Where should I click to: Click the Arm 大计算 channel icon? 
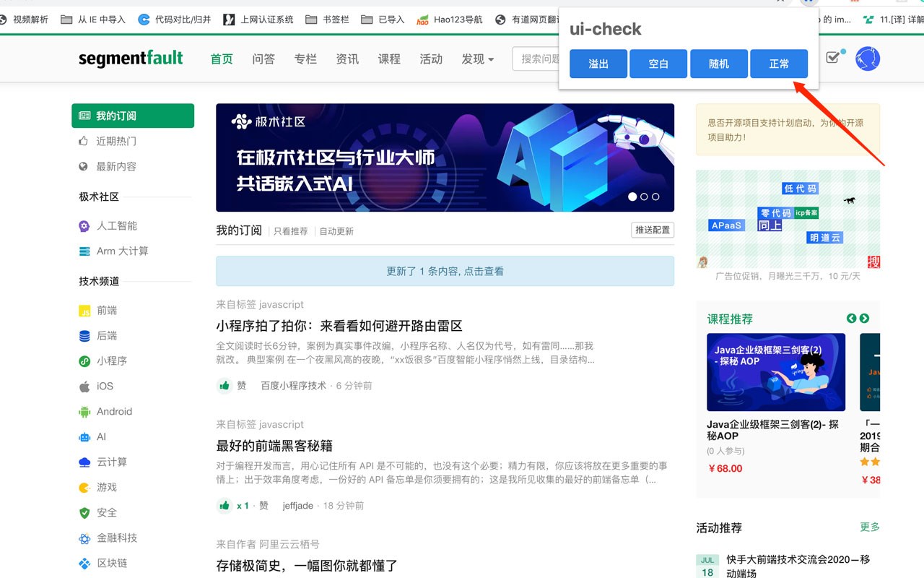tap(84, 251)
